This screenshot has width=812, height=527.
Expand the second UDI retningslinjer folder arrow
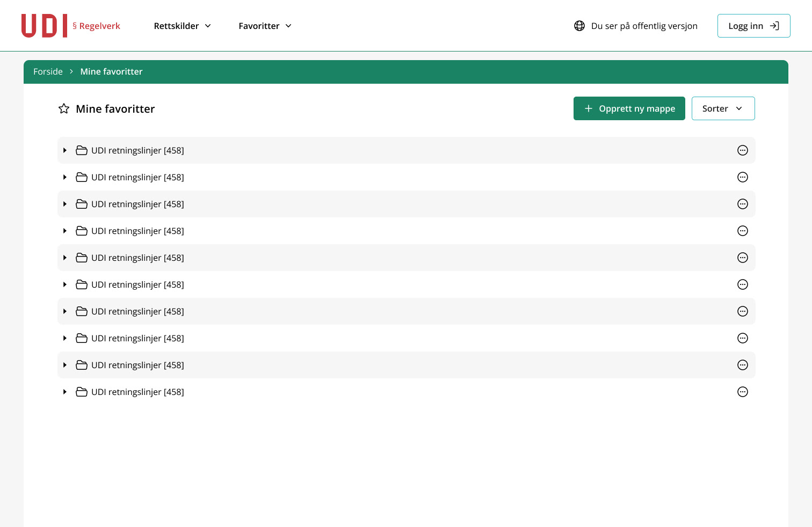(64, 177)
